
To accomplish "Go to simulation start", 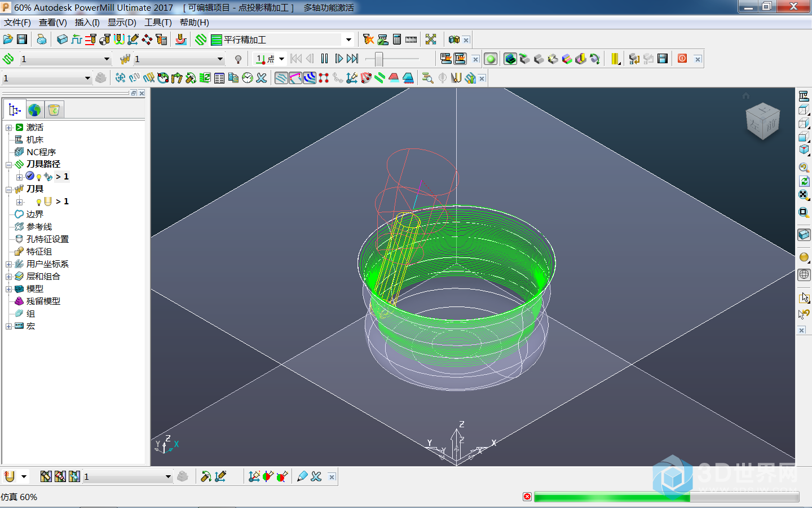I will 295,59.
